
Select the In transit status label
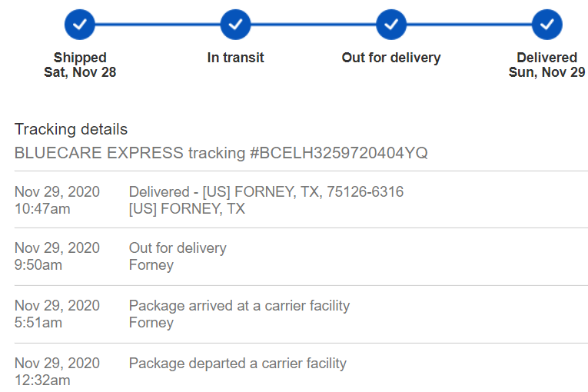coord(235,58)
